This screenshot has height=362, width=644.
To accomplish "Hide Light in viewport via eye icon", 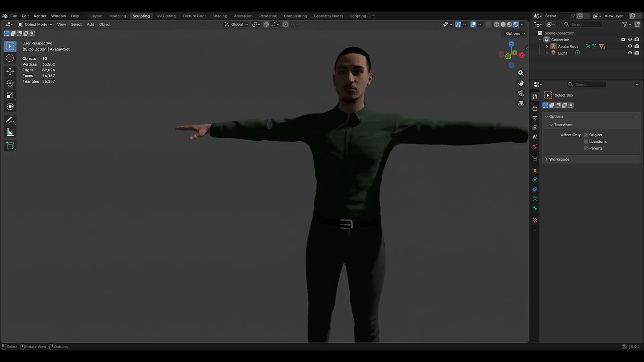I will [630, 53].
